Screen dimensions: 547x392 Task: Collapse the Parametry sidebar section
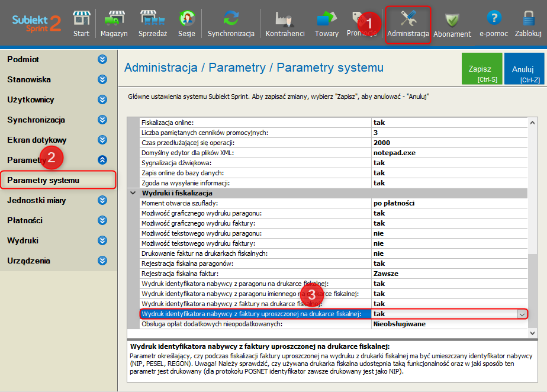(102, 160)
